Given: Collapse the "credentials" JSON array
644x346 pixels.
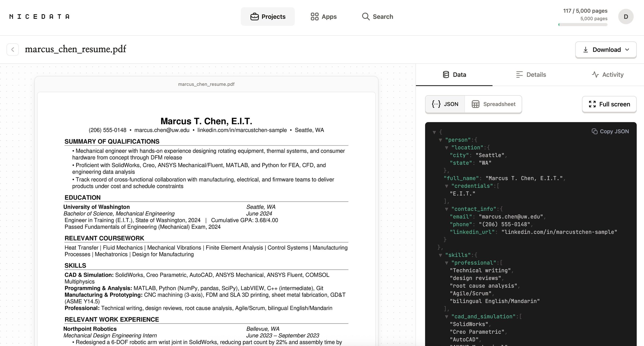Looking at the screenshot, I should (x=447, y=186).
